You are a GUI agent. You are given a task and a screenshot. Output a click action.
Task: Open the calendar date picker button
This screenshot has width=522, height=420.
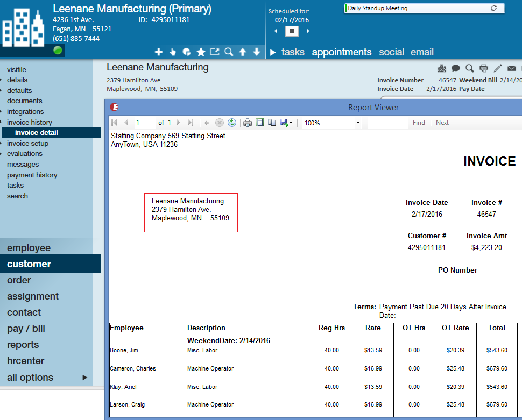pyautogui.click(x=292, y=31)
